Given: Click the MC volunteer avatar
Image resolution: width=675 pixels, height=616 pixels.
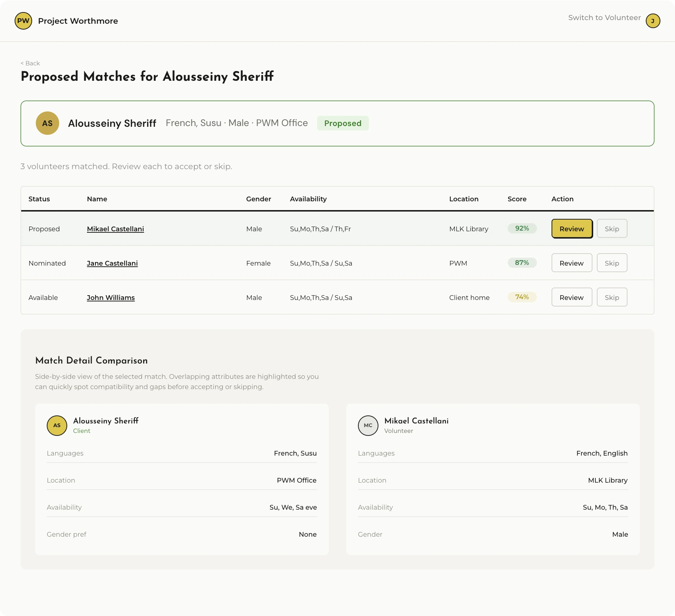Looking at the screenshot, I should [x=368, y=425].
